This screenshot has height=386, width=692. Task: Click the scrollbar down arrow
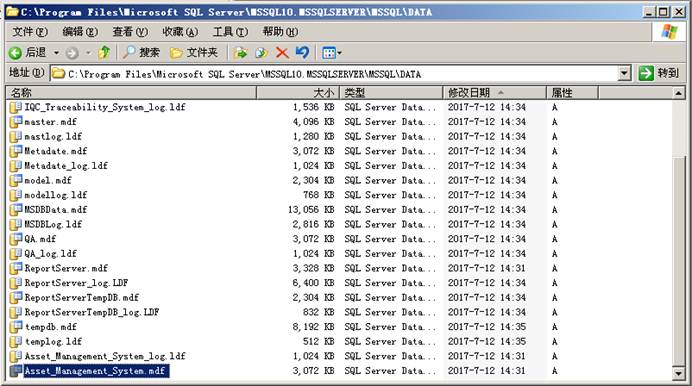pyautogui.click(x=678, y=373)
